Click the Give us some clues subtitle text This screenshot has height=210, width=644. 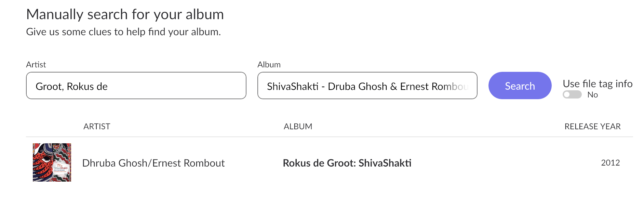(123, 32)
